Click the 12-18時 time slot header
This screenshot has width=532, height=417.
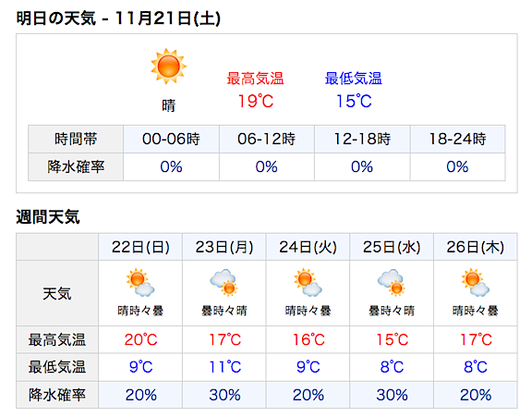point(362,139)
